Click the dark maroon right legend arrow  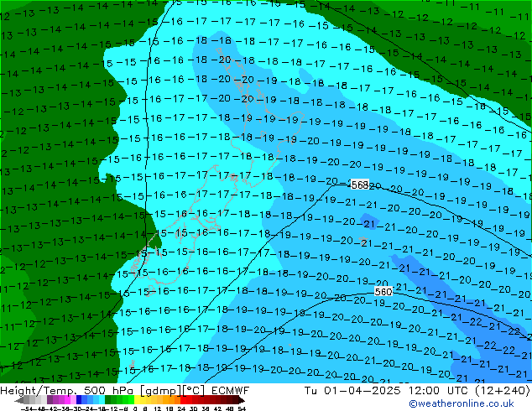pyautogui.click(x=241, y=400)
